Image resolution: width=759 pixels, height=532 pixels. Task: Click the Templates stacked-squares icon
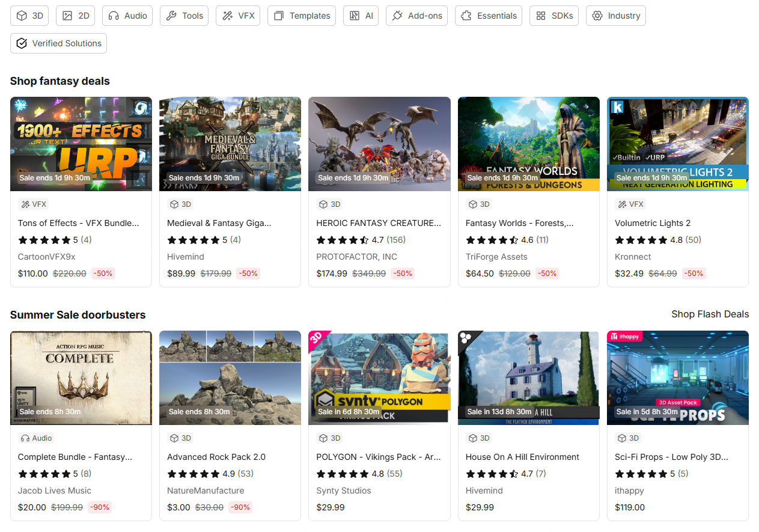pyautogui.click(x=279, y=16)
